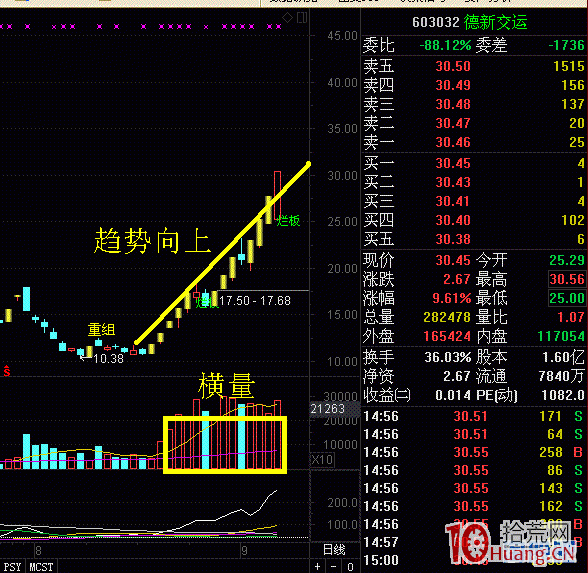Viewport: 588px width, 573px height.
Task: Click the tick trade with volume 162
Action: coord(550,506)
